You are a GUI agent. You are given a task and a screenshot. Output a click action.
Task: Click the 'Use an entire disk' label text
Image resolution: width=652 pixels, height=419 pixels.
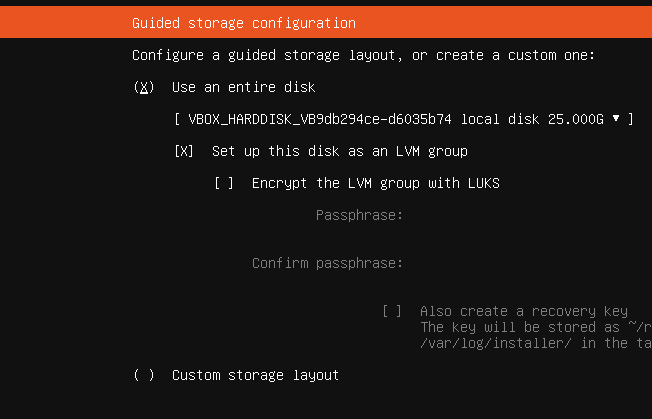(x=244, y=87)
